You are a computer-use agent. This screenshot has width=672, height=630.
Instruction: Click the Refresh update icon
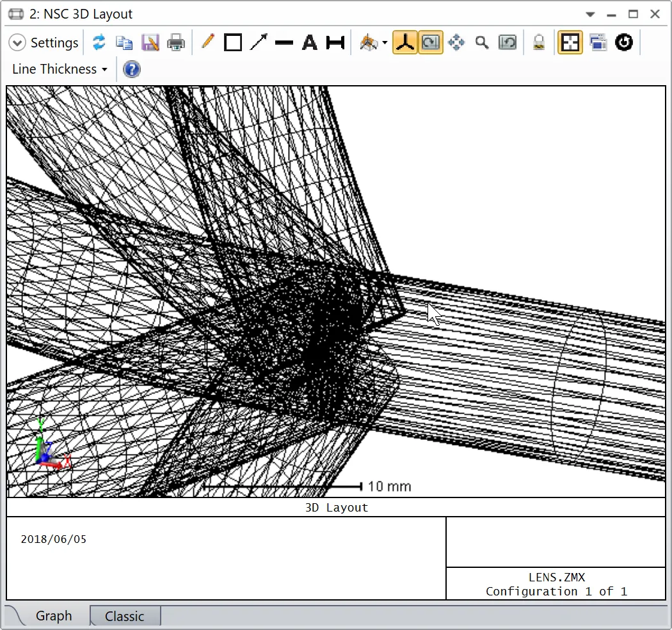(99, 42)
